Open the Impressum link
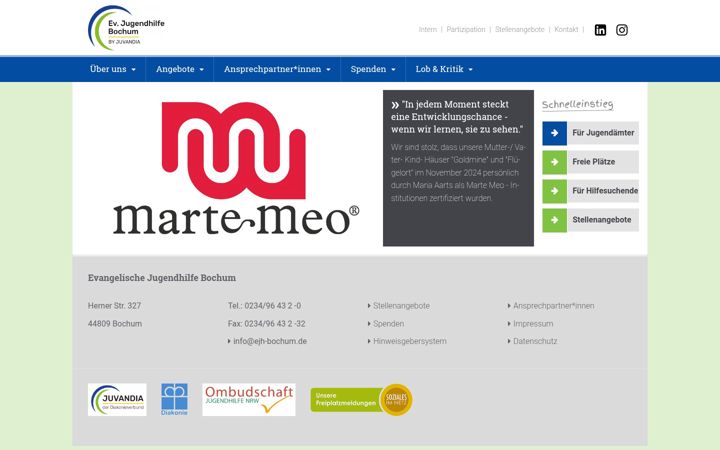 pyautogui.click(x=533, y=324)
